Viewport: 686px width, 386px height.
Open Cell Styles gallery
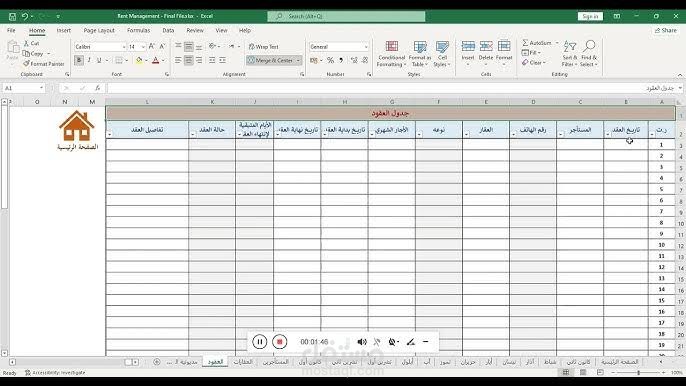(442, 54)
